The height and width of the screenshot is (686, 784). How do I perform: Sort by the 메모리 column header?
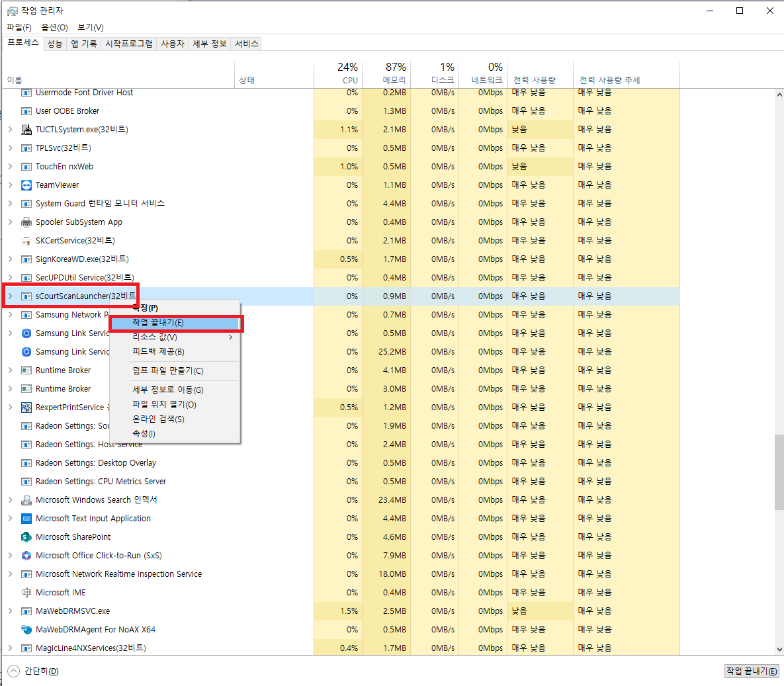[x=386, y=74]
